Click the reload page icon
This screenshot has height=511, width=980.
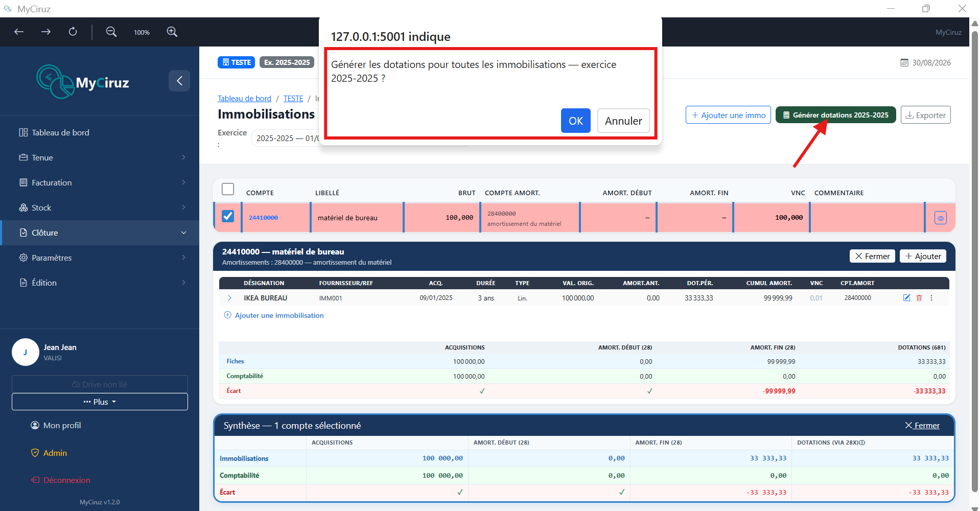(x=73, y=32)
